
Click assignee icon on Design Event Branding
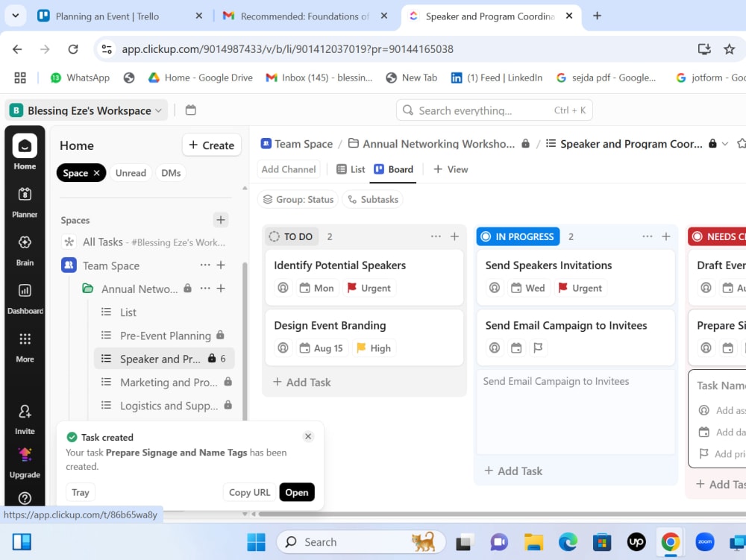[283, 348]
